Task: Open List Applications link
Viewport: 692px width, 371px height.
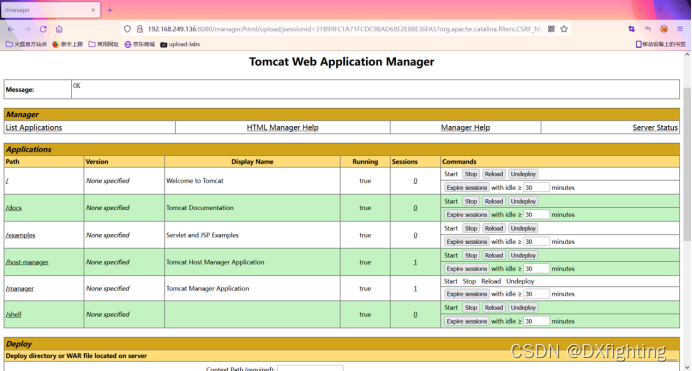Action: 34,127
